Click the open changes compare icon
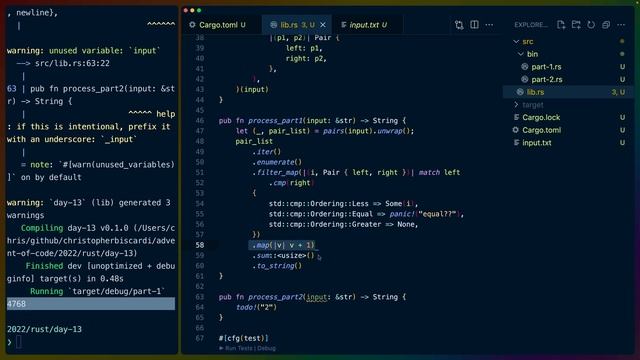 pos(459,25)
